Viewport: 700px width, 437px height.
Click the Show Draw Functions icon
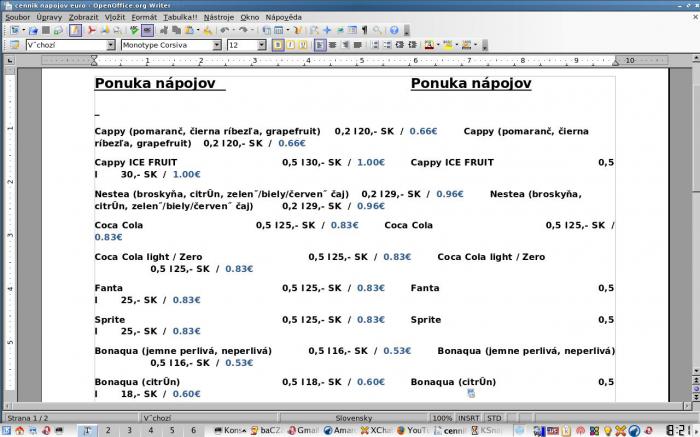[x=298, y=30]
